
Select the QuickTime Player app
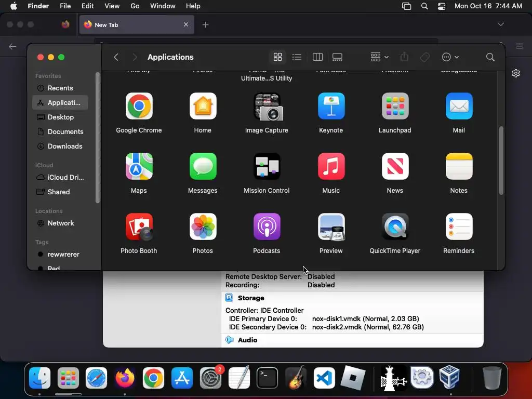click(395, 227)
